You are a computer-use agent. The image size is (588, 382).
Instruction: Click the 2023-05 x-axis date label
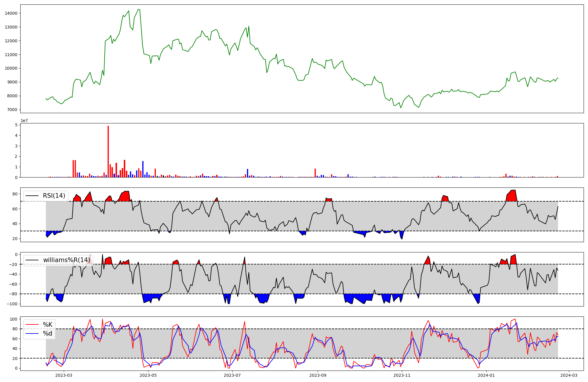point(148,375)
